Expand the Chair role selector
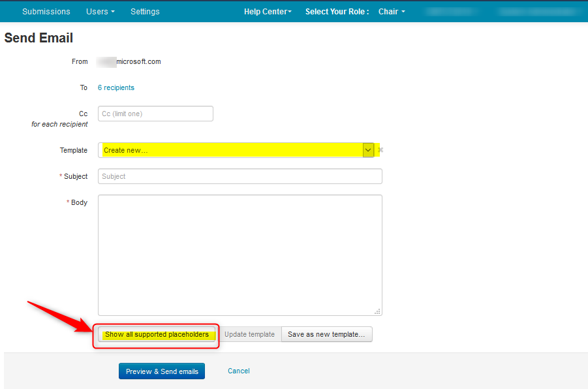The image size is (588, 389). tap(392, 12)
